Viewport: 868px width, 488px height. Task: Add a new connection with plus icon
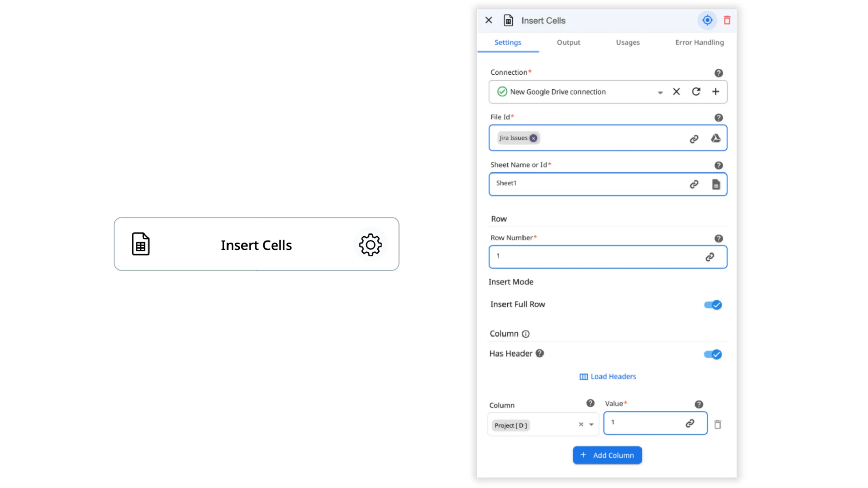point(715,91)
